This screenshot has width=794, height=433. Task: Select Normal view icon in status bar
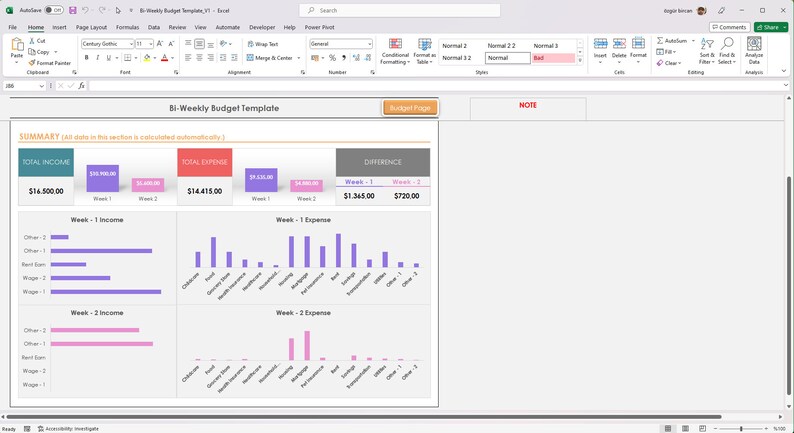668,428
